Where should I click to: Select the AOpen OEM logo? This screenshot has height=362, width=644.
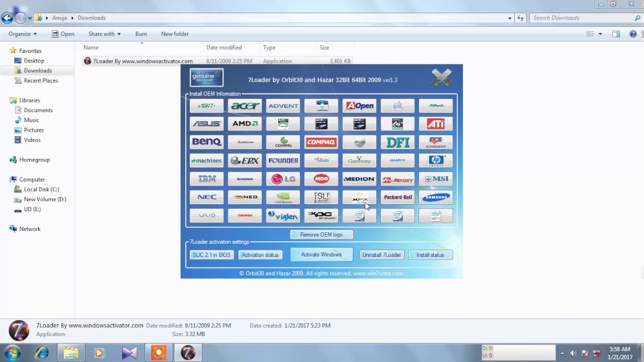pyautogui.click(x=360, y=106)
